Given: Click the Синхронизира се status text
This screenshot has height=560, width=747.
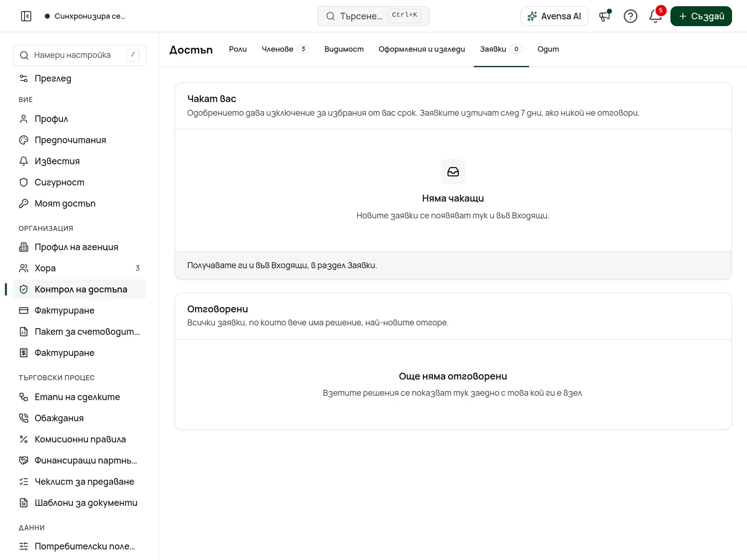Looking at the screenshot, I should coord(90,16).
